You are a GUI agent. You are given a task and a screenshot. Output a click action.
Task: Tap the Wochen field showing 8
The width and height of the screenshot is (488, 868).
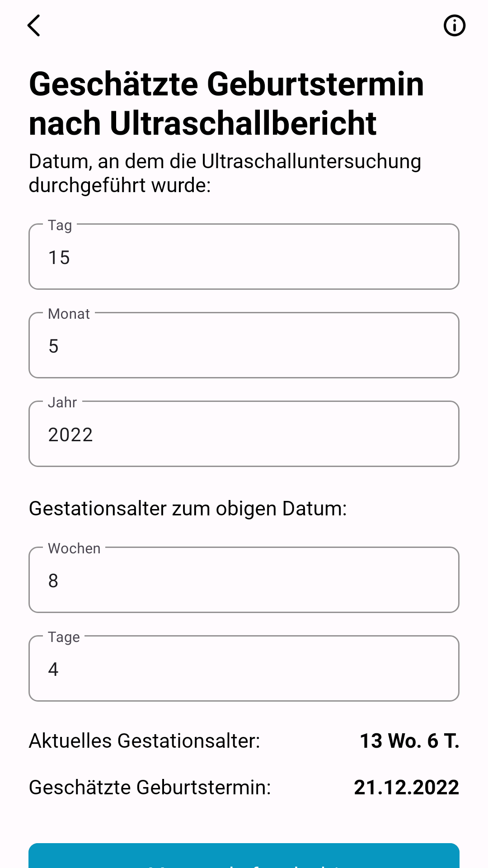tap(244, 580)
